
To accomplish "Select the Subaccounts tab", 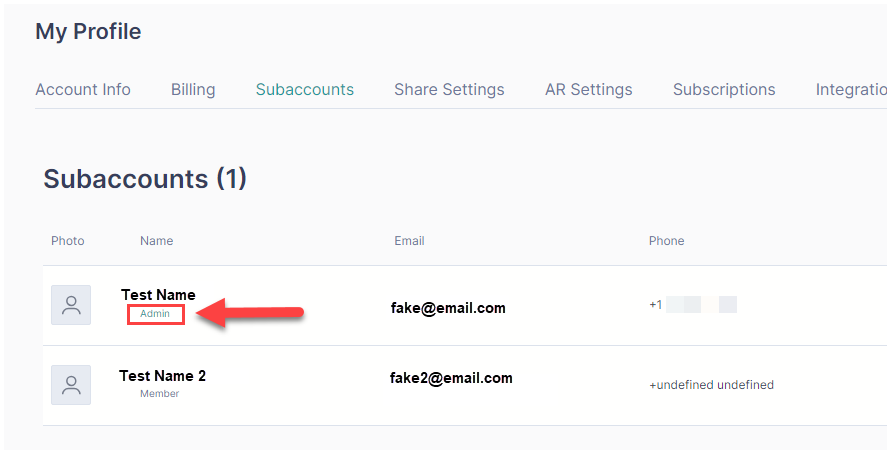I will point(305,89).
